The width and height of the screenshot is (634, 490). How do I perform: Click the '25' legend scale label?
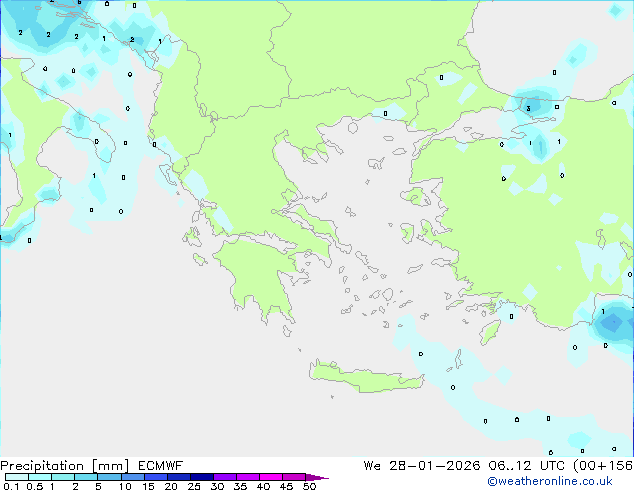click(x=194, y=486)
